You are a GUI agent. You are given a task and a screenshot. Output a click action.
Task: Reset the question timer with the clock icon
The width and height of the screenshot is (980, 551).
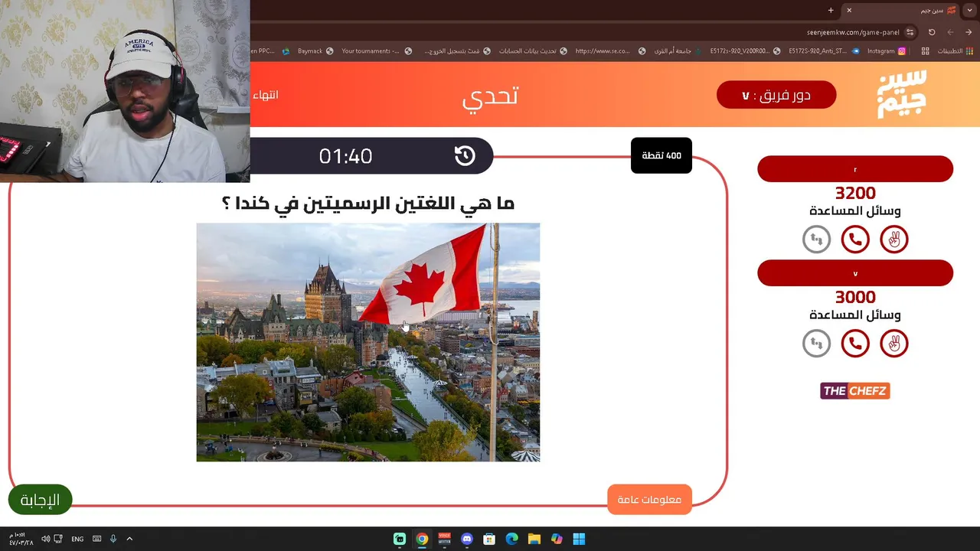click(x=465, y=156)
